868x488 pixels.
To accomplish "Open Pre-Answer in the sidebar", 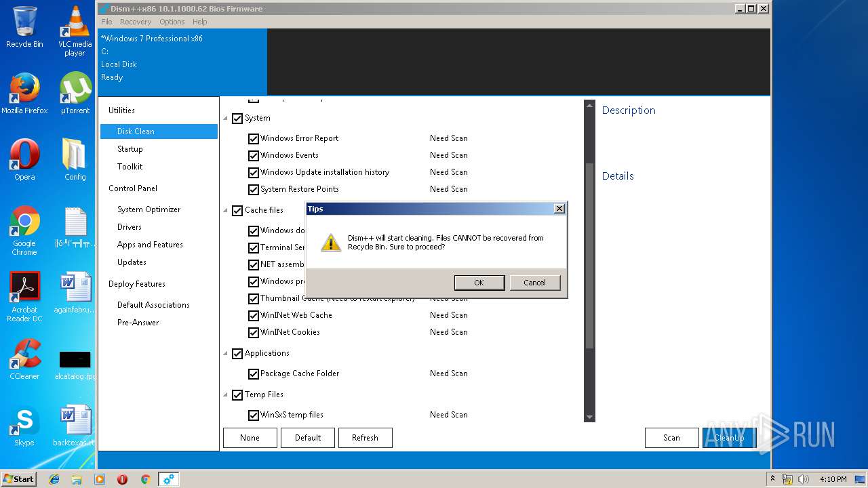I will pyautogui.click(x=138, y=323).
